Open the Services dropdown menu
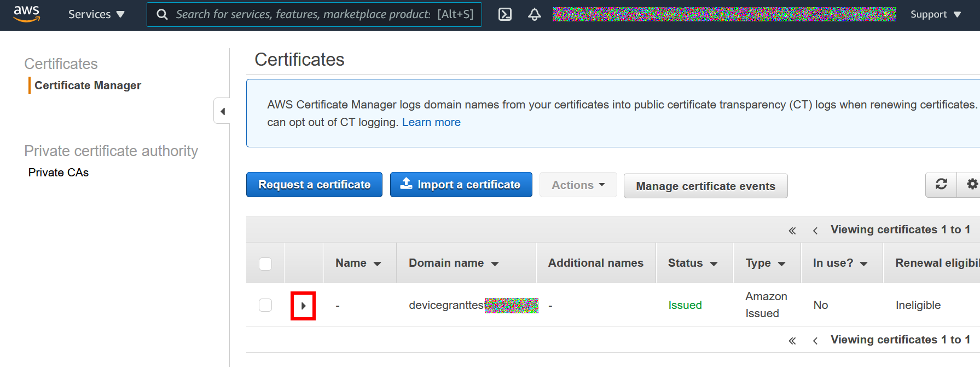The height and width of the screenshot is (367, 980). pyautogui.click(x=96, y=14)
